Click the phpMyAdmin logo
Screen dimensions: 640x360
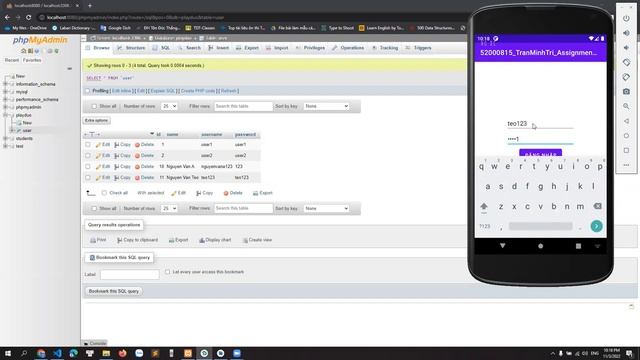click(x=40, y=40)
